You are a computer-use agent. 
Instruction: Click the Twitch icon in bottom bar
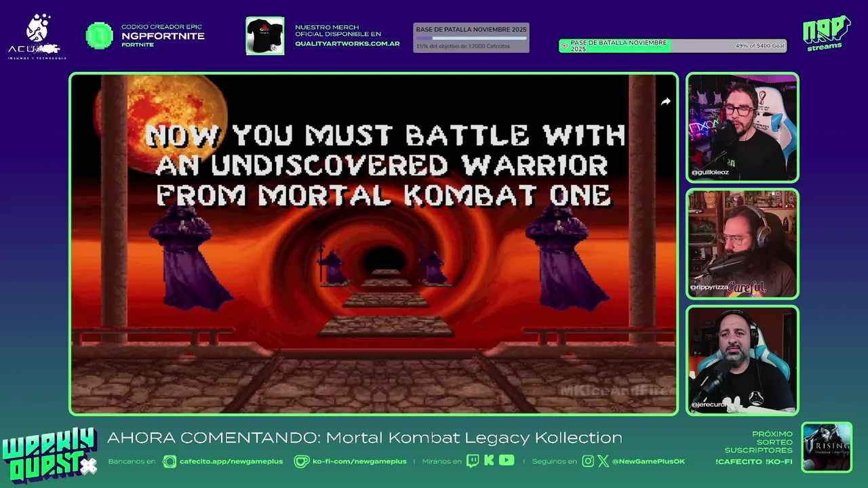click(x=473, y=461)
